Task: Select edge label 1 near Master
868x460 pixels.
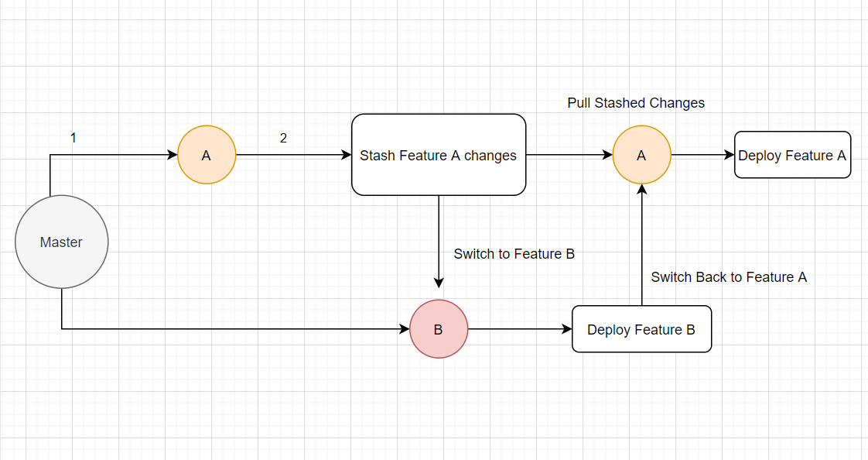Action: [x=73, y=138]
